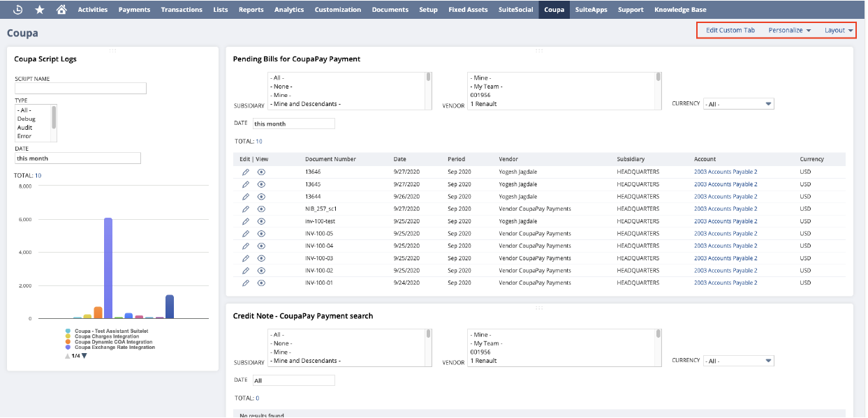
Task: Click the edit pencil for INV-100-04
Action: (245, 246)
